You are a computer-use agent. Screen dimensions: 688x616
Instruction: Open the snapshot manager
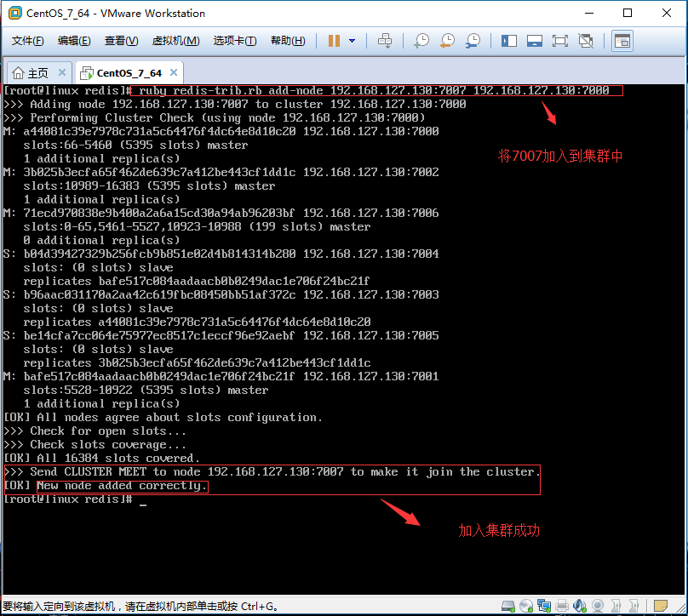(473, 41)
